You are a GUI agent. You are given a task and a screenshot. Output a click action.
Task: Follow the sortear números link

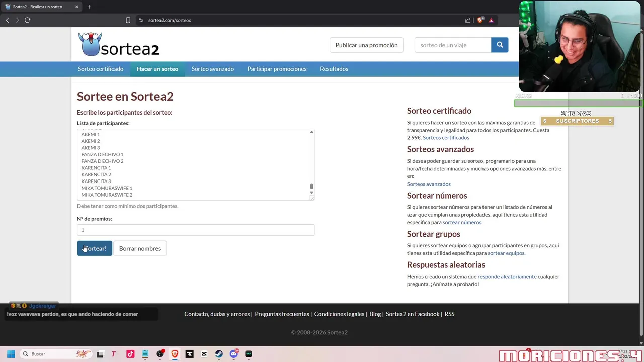pos(462,222)
